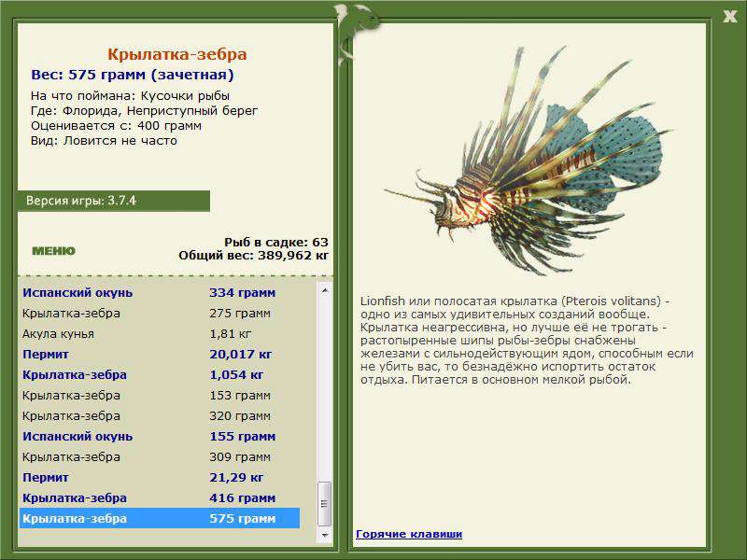Select Крылатка-зебра 153 грамм row
This screenshot has height=560, width=747.
(x=160, y=395)
